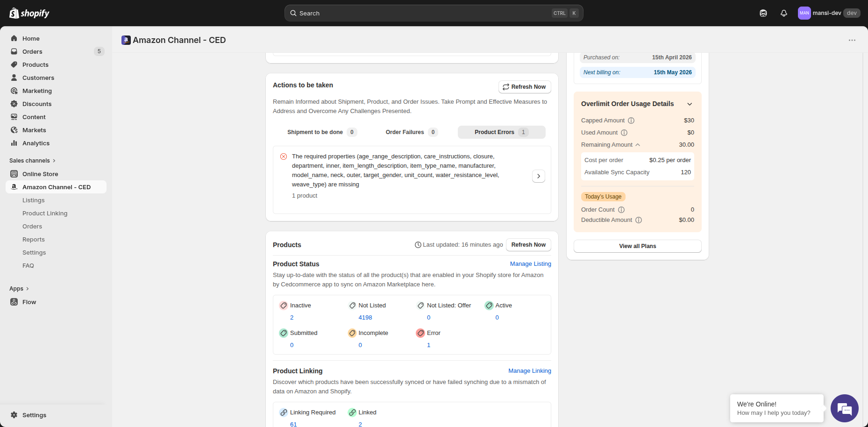Viewport: 868px width, 427px height.
Task: Click the Online Store icon
Action: (14, 174)
